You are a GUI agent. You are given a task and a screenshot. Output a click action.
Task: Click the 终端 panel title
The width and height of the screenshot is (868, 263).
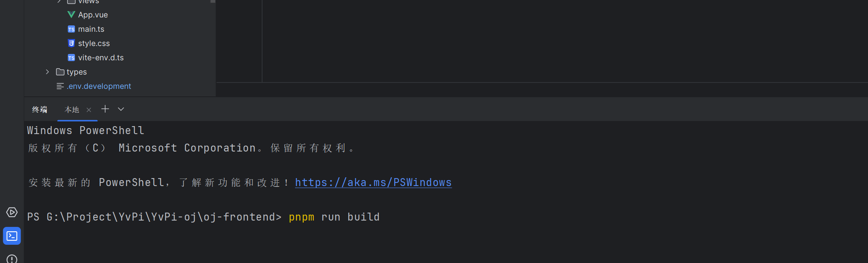40,109
